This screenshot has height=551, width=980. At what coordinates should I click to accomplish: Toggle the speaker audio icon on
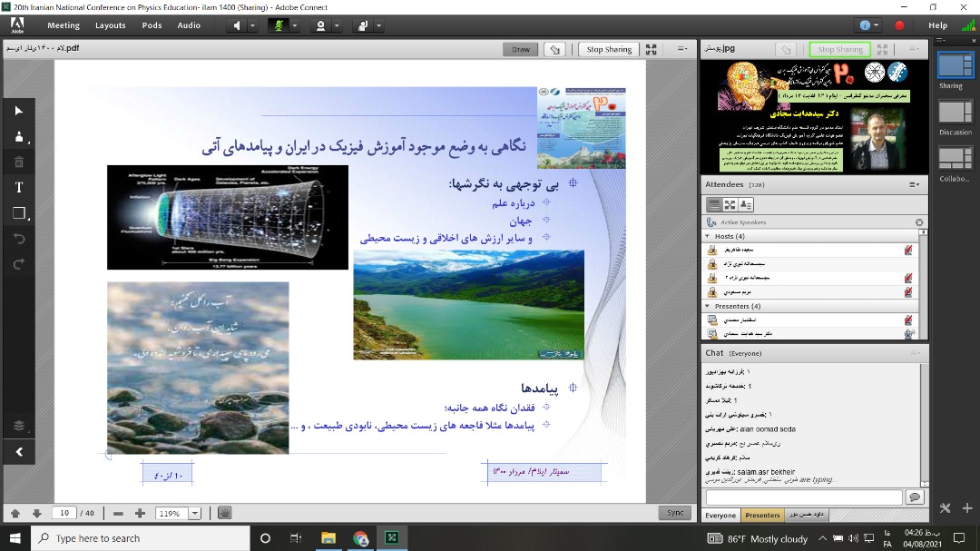coord(238,25)
